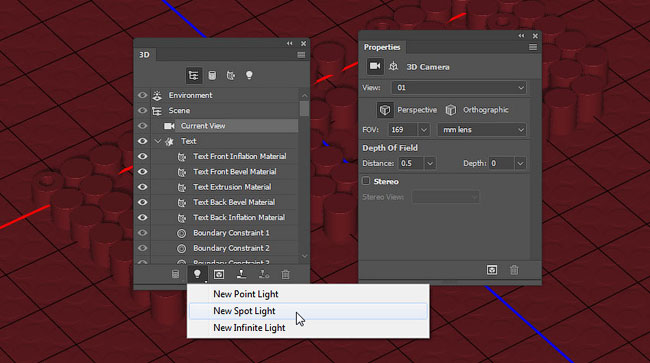
Task: Hide the Text mesh
Action: click(142, 141)
